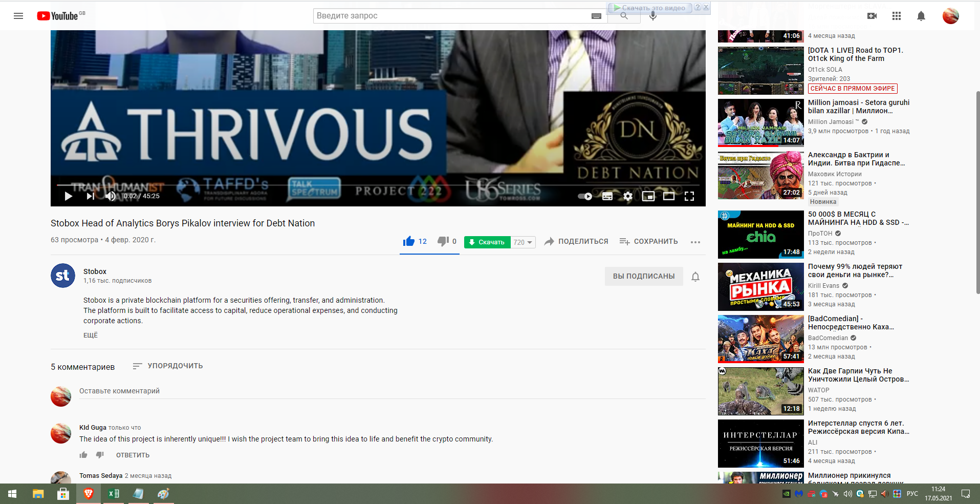Click the page vertical scrollbar thumb
This screenshot has width=980, height=504.
(x=977, y=192)
